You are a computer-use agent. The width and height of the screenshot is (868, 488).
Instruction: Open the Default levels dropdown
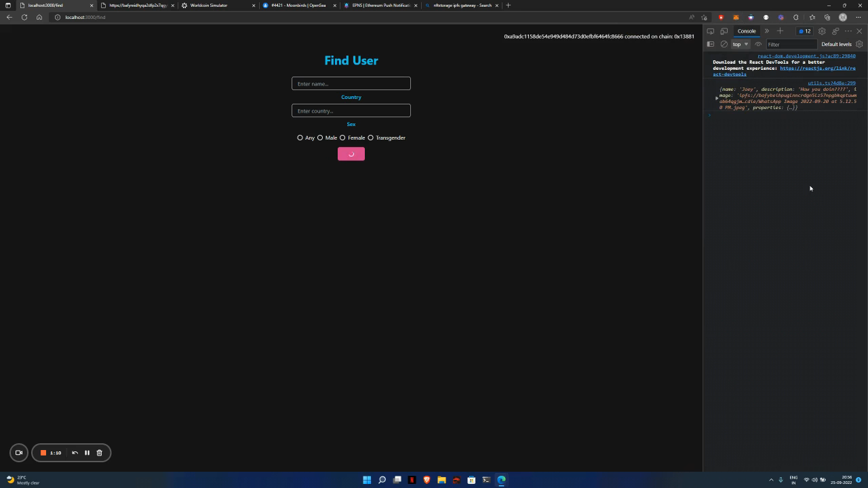point(836,44)
